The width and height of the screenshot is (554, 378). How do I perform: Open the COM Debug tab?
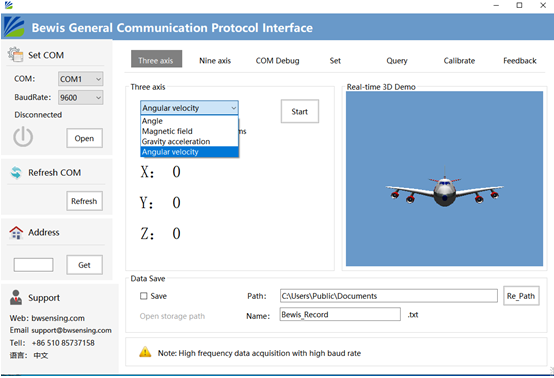[277, 60]
